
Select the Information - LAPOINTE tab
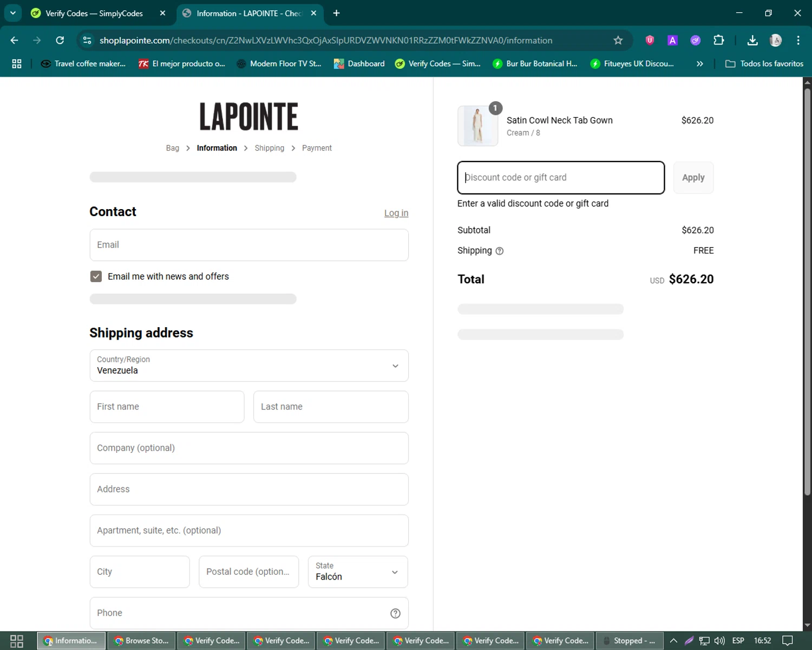249,13
